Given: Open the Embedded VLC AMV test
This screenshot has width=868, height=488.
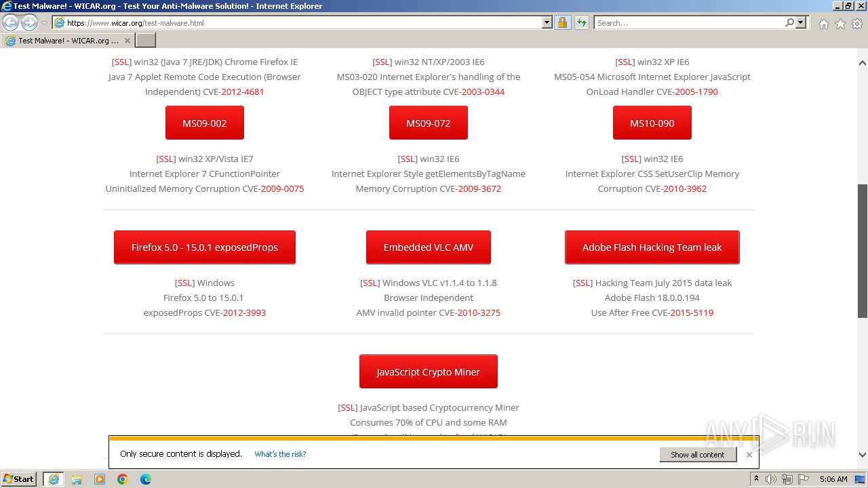Looking at the screenshot, I should tap(428, 247).
